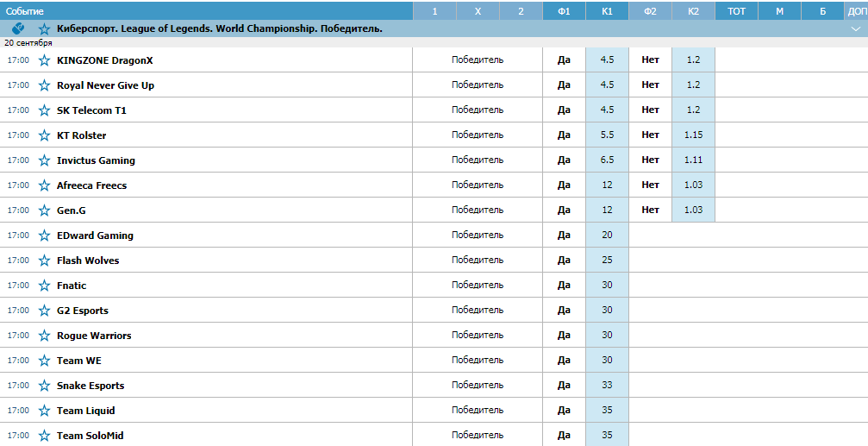This screenshot has width=868, height=446.
Task: Open the SK Telecom T1 event
Action: coord(92,110)
